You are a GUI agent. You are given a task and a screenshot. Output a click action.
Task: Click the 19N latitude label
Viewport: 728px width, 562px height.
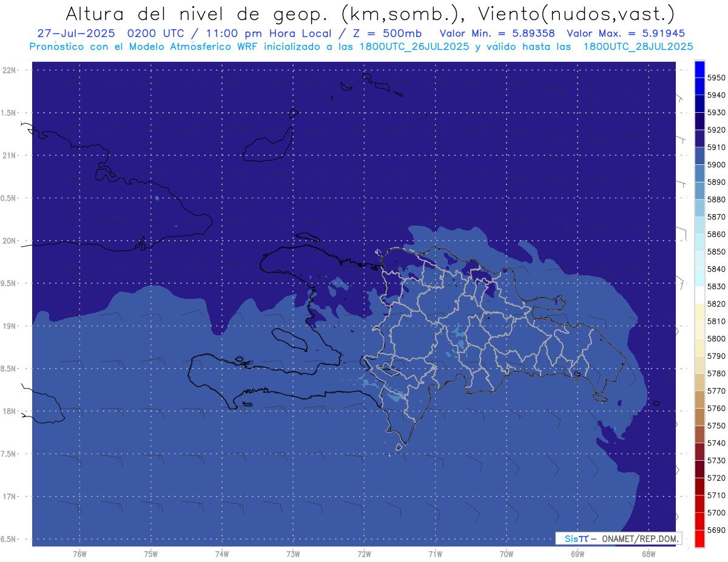tap(9, 326)
